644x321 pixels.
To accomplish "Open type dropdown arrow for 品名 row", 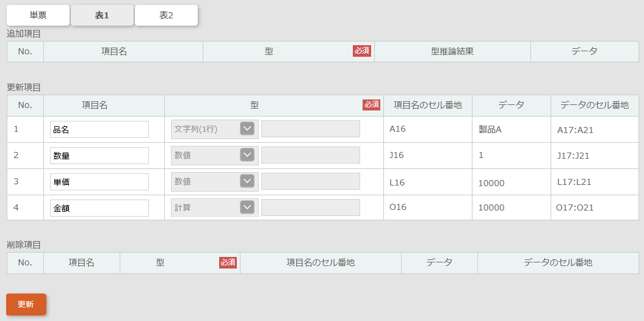I will pyautogui.click(x=247, y=129).
